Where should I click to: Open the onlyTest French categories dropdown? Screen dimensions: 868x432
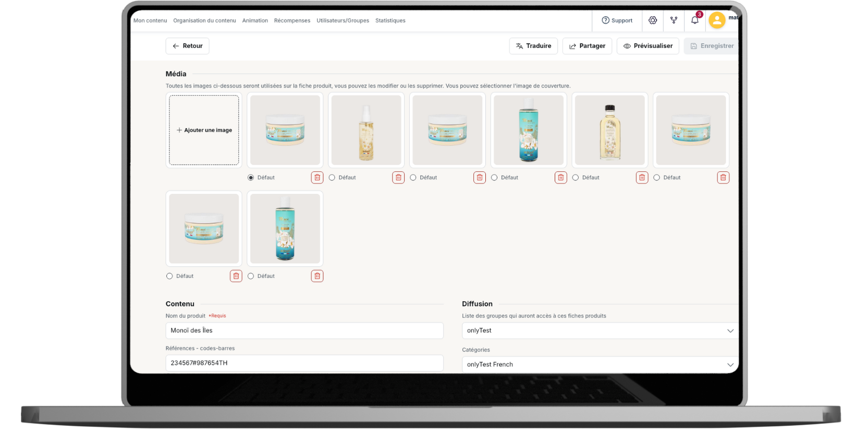point(600,365)
